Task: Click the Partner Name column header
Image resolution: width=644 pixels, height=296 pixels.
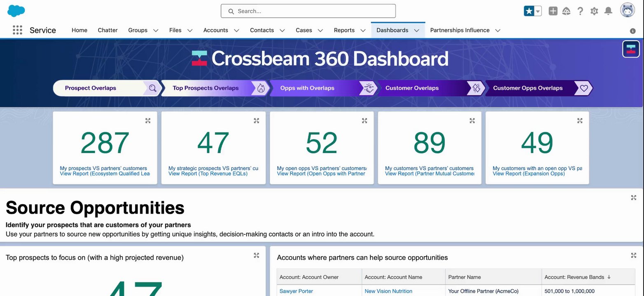Action: tap(494, 277)
